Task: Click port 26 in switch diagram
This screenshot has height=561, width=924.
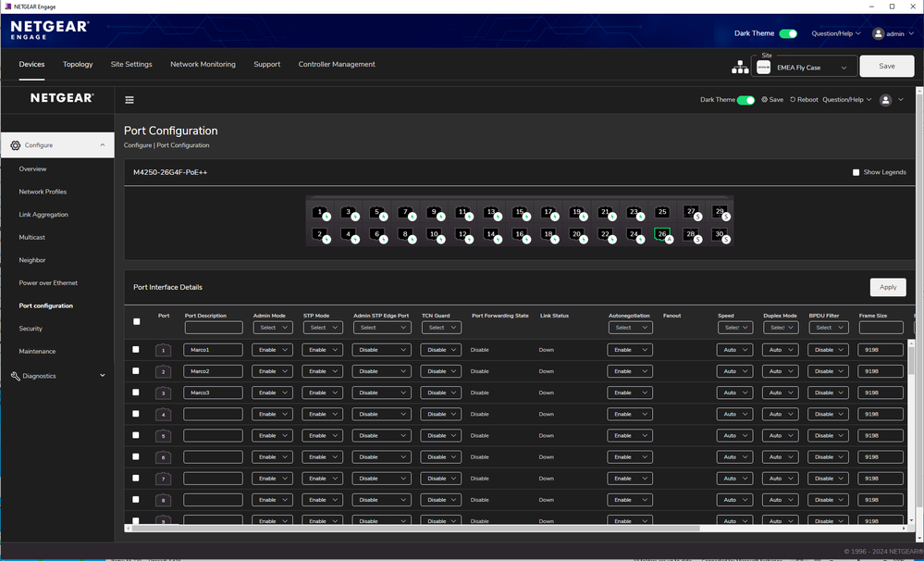Action: tap(661, 234)
